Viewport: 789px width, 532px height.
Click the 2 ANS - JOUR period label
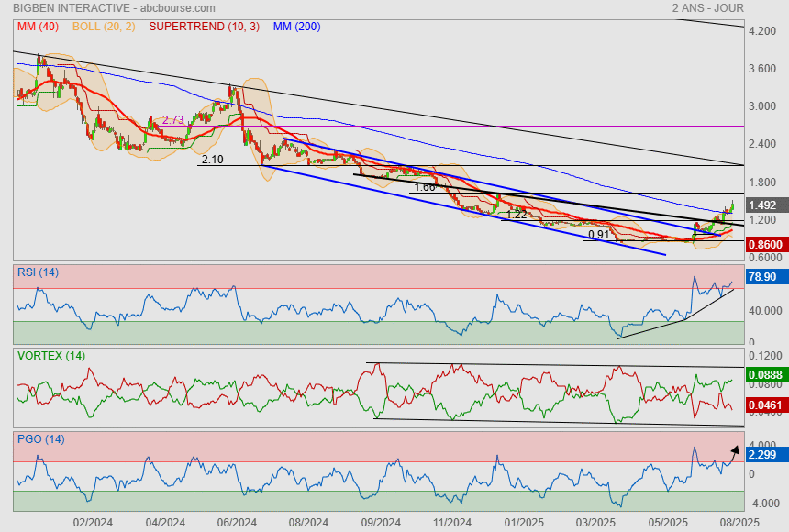707,7
